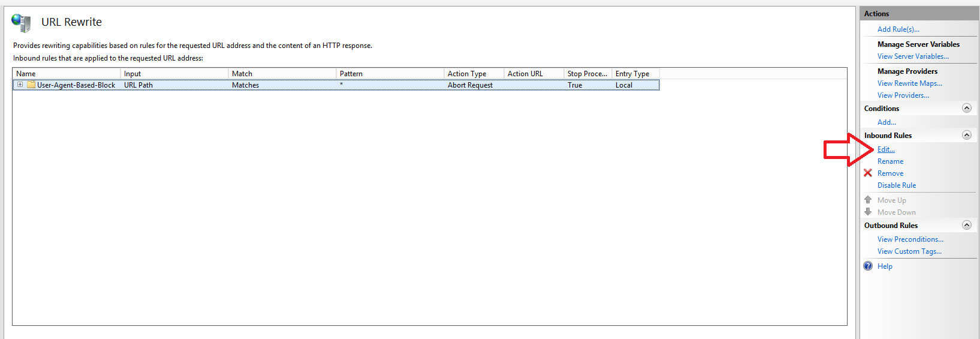Click the Remove action link
Image resolution: width=980 pixels, height=339 pixels.
tap(890, 173)
